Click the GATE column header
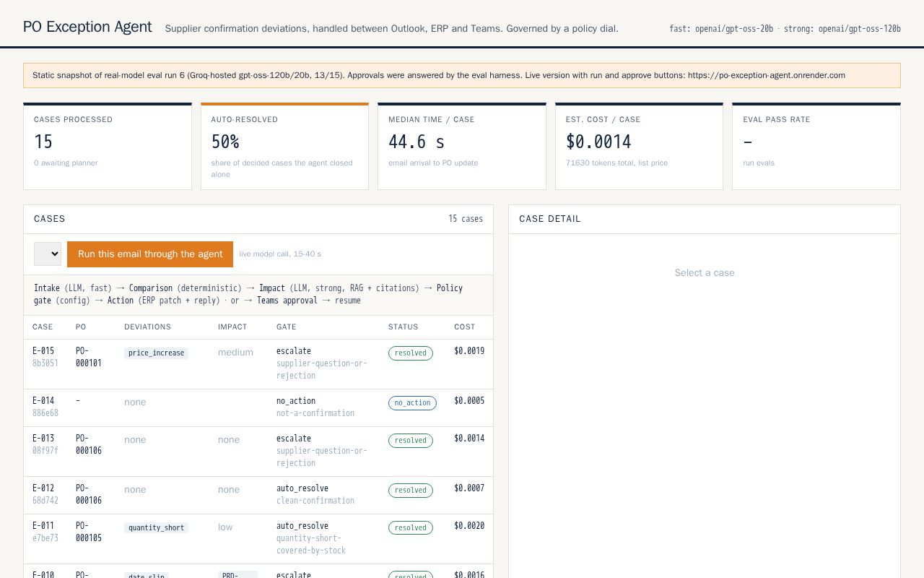The image size is (924, 578). [x=287, y=327]
